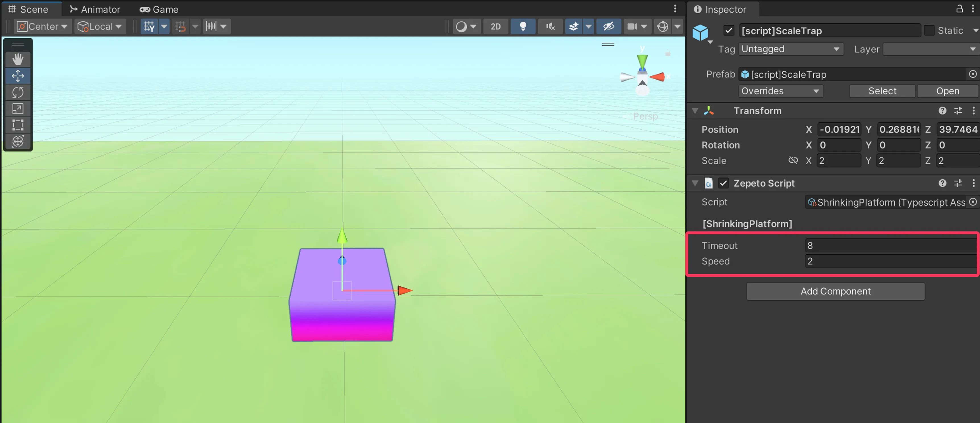Lock the Inspector panel
Screen dimensions: 980x423
pos(959,9)
